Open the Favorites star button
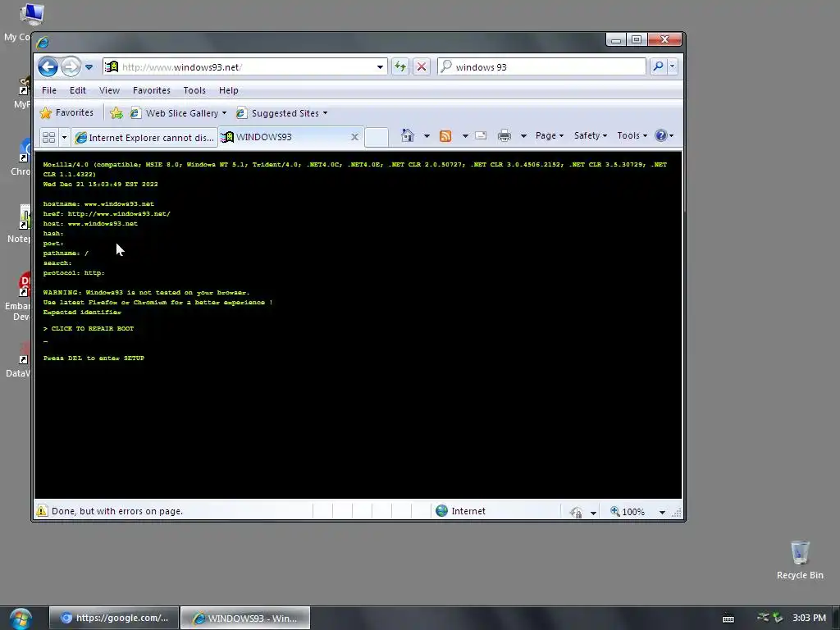Screen dimensions: 840x630 click(x=67, y=112)
